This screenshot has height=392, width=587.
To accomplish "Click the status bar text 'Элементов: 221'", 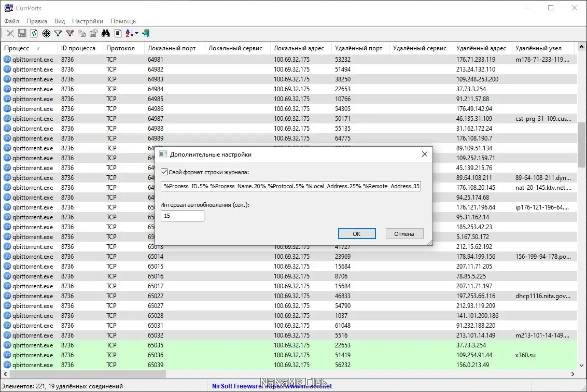I will 23,386.
